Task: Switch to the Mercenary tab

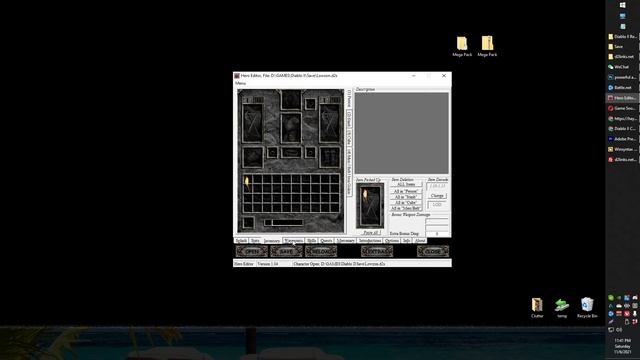Action: pos(345,241)
